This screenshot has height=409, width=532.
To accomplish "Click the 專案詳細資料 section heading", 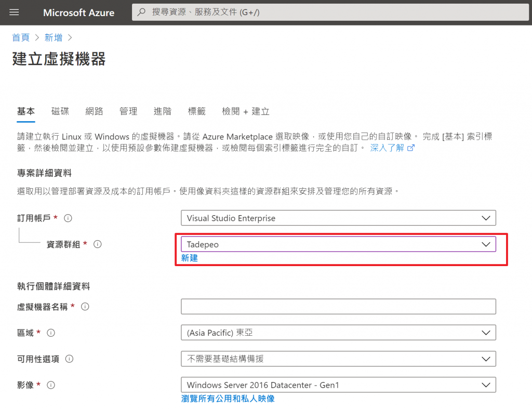I will point(44,173).
